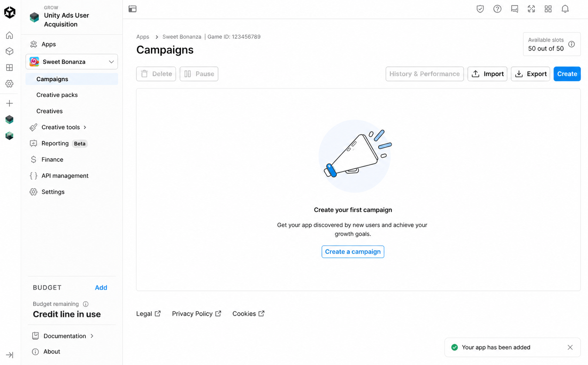Open the apps grid icon in header

click(548, 9)
